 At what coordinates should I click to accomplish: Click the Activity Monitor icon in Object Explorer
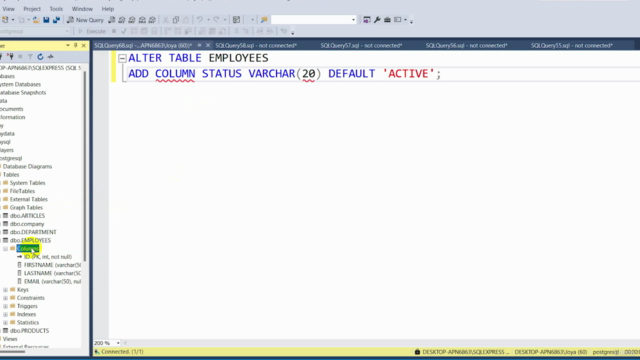coord(51,57)
